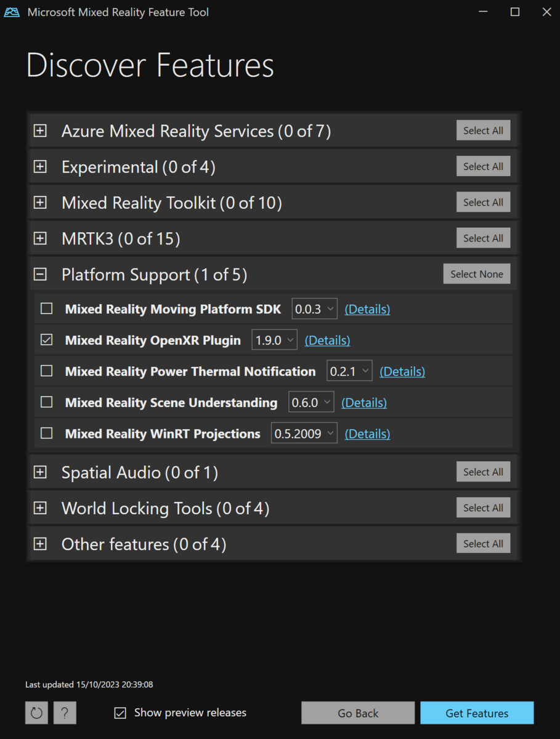Screen dimensions: 560x739
Task: Open Moving Platform SDK version dropdown 0.0.3
Action: pyautogui.click(x=314, y=309)
